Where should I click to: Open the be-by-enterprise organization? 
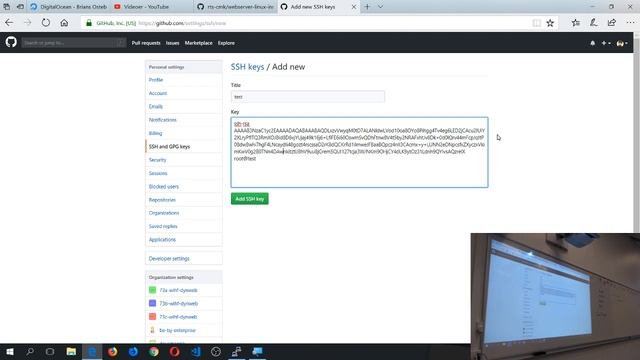pyautogui.click(x=177, y=330)
